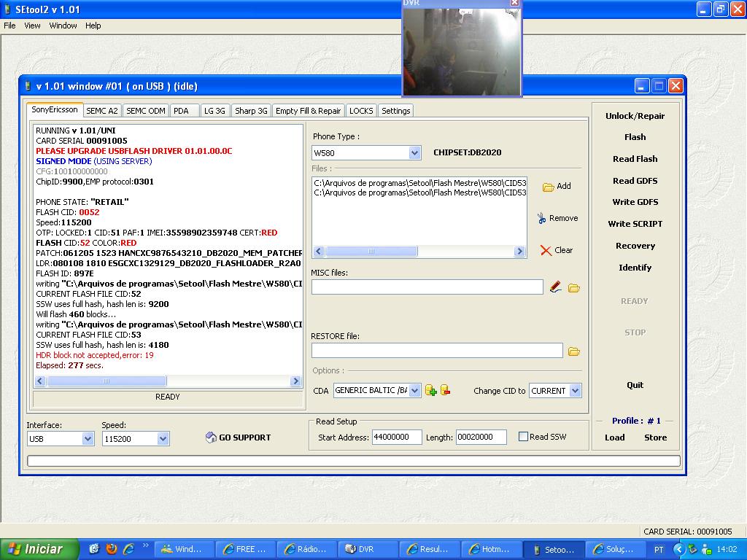Click the SEtool2 title bar app icon
Image resolution: width=747 pixels, height=560 pixels.
(7, 9)
